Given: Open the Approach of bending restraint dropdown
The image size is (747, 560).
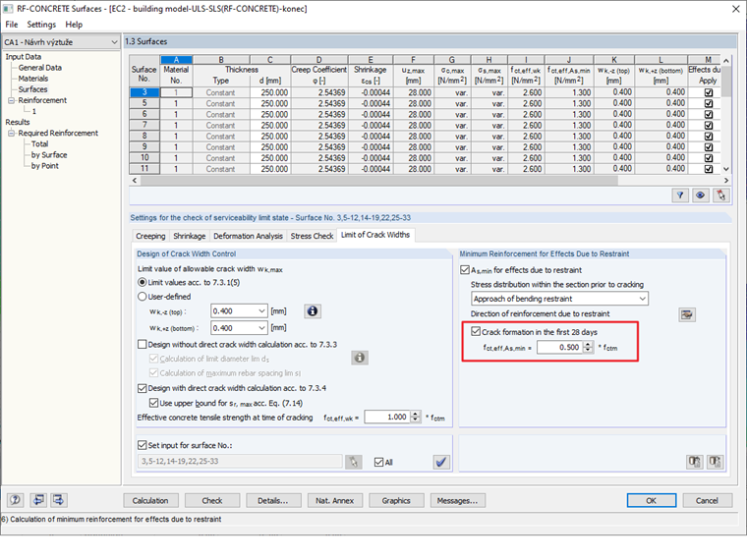Looking at the screenshot, I should coord(642,299).
